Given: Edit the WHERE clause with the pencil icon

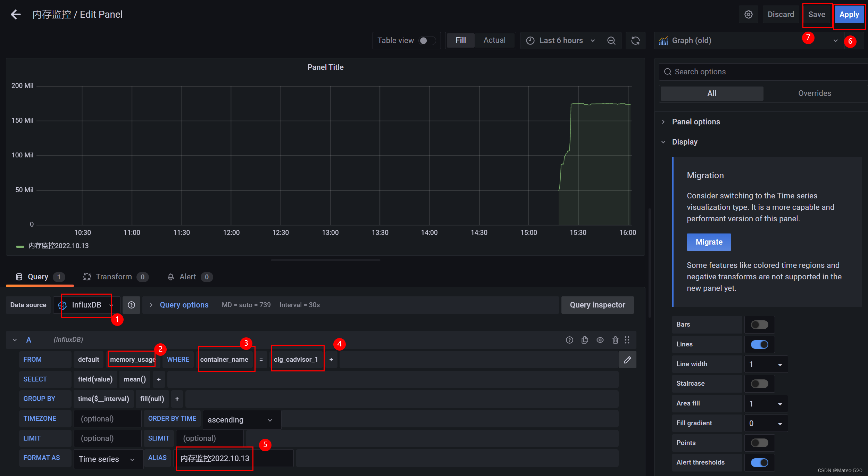Looking at the screenshot, I should (x=628, y=360).
